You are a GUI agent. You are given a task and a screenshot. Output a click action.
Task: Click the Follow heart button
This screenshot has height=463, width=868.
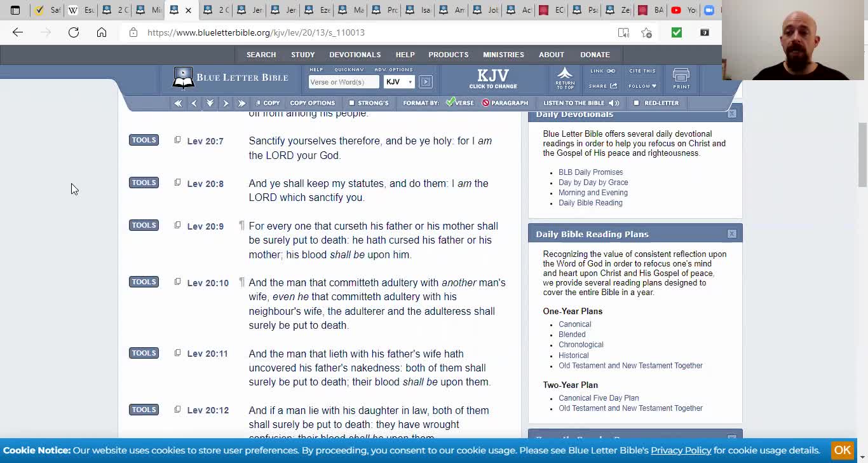click(x=642, y=86)
